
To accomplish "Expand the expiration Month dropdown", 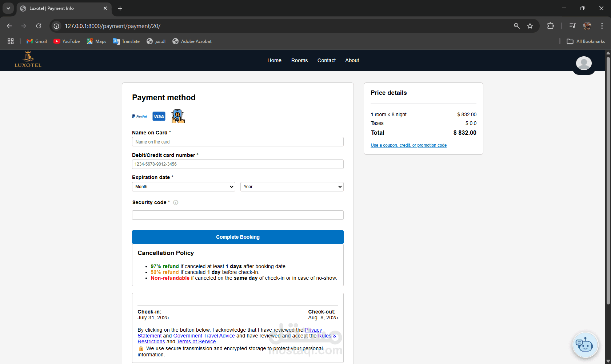I will pyautogui.click(x=183, y=187).
